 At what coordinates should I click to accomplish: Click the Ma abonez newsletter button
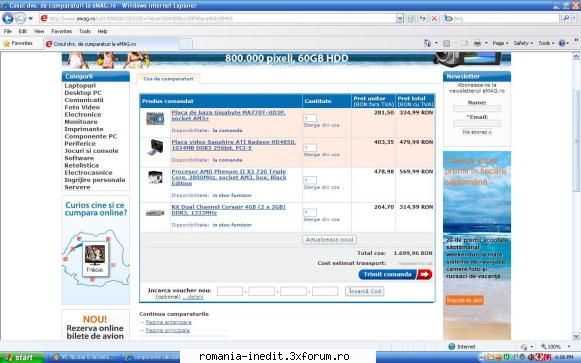tap(477, 132)
